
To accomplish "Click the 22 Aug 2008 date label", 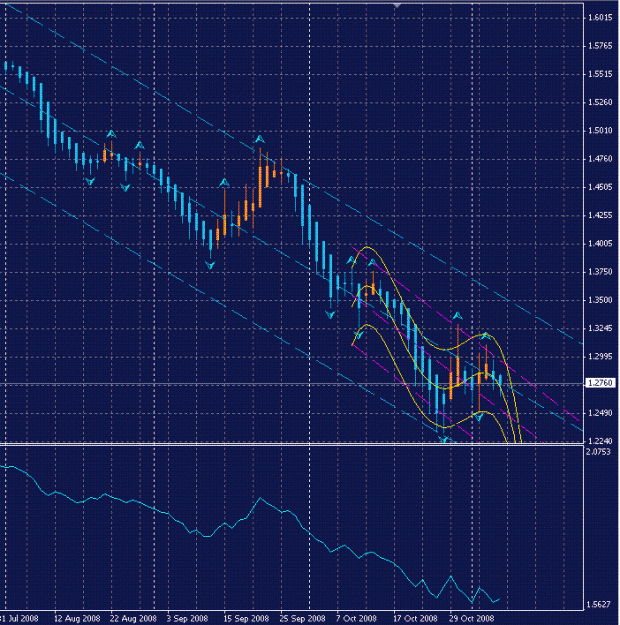I will tap(133, 619).
